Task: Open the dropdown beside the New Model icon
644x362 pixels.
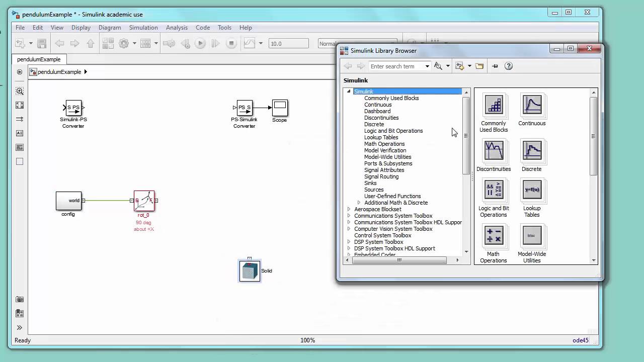Action: click(31, 44)
